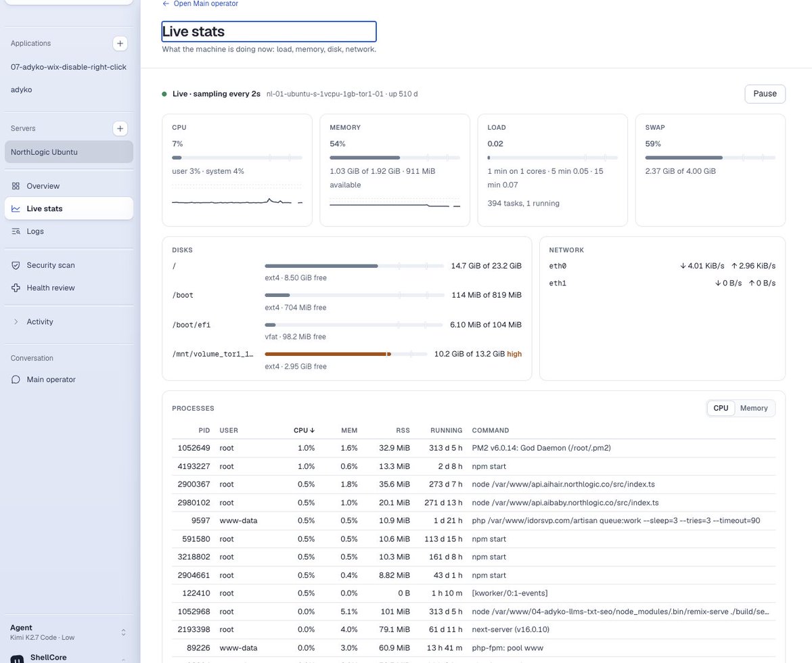This screenshot has height=663, width=812.
Task: Select the next-server (v16.0.10) process
Action: [474, 630]
